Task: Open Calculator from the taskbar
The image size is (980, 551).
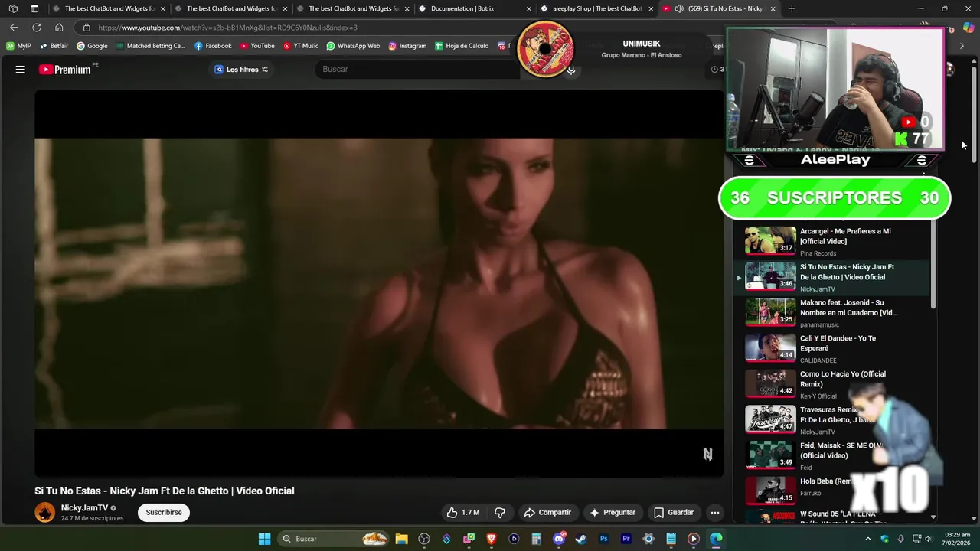Action: (536, 539)
